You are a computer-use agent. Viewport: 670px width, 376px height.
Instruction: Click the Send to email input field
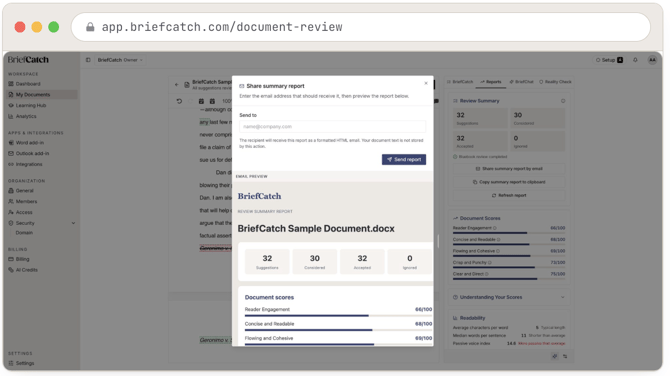coord(332,126)
